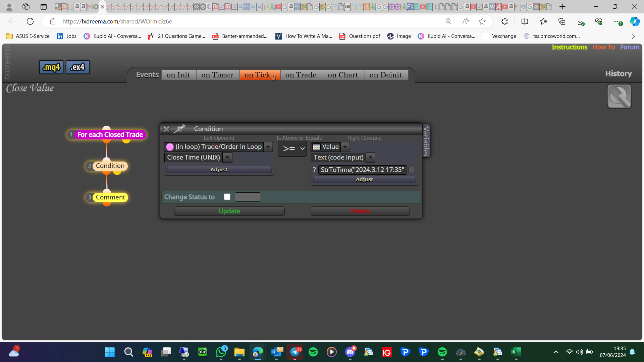Show more bookmarks chevron

tap(633, 36)
